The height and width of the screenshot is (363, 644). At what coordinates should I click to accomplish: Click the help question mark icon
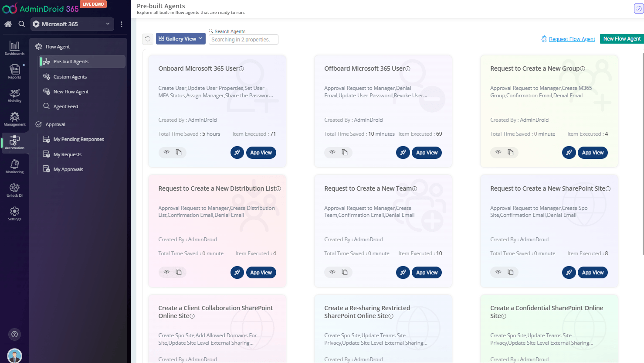click(x=14, y=334)
